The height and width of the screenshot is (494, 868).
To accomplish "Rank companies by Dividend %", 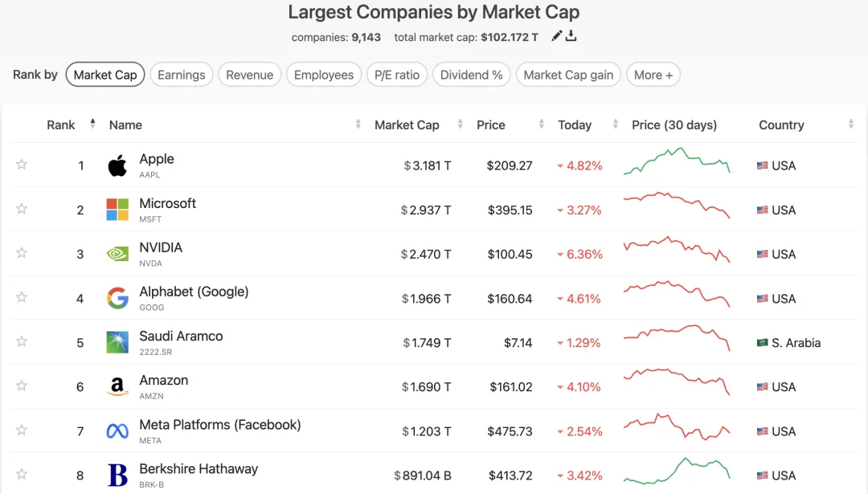I will tap(471, 75).
